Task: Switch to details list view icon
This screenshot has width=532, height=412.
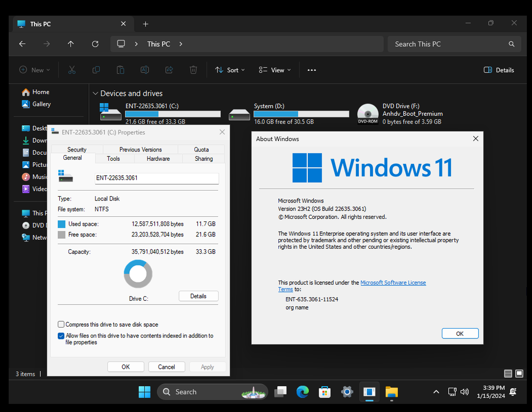Action: (x=508, y=373)
